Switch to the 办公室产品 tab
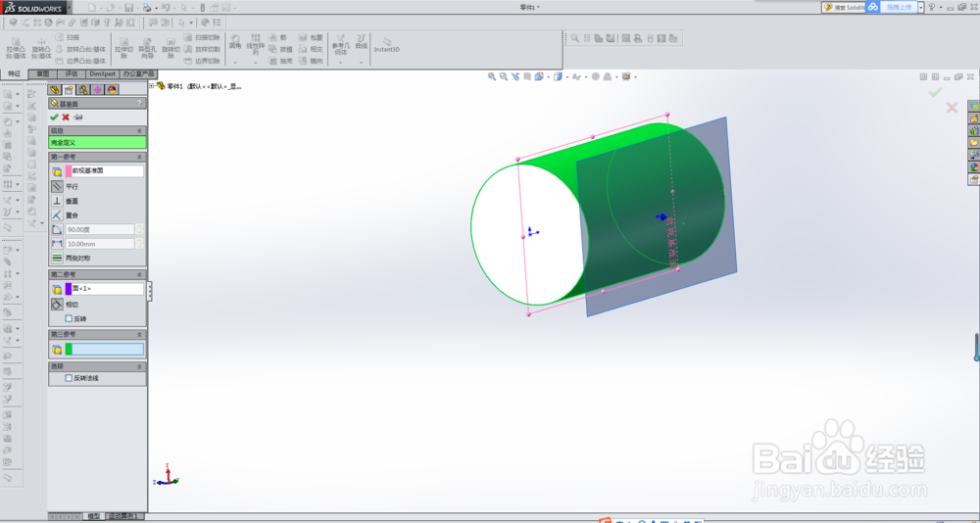This screenshot has height=523, width=980. tap(138, 73)
